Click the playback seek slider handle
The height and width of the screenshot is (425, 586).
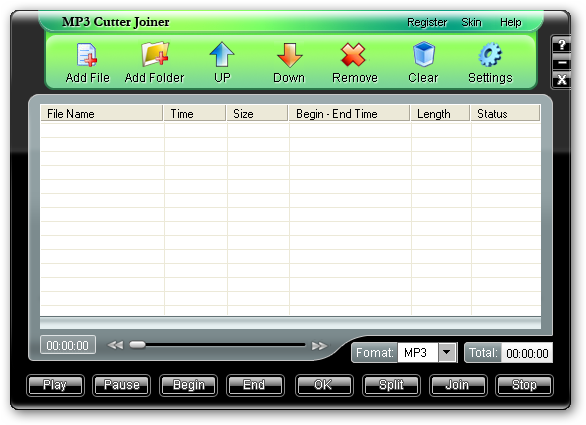tap(138, 345)
